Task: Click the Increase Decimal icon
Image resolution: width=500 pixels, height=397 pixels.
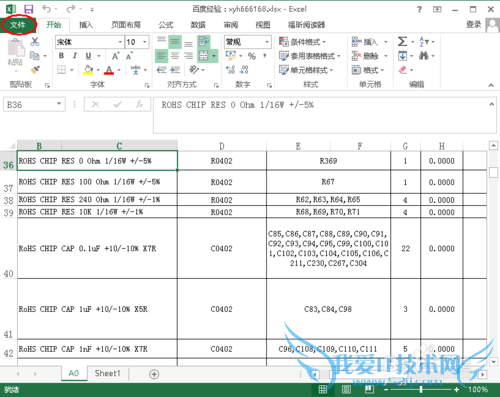Action: pyautogui.click(x=230, y=70)
